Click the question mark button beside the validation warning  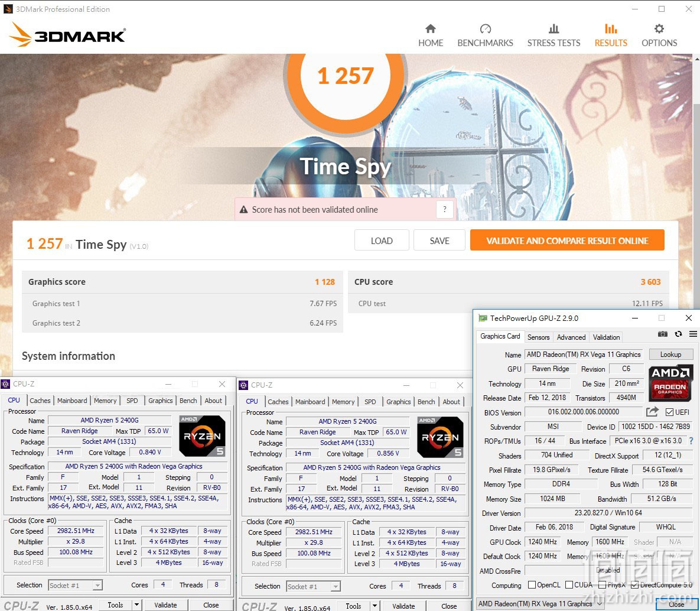pos(445,209)
